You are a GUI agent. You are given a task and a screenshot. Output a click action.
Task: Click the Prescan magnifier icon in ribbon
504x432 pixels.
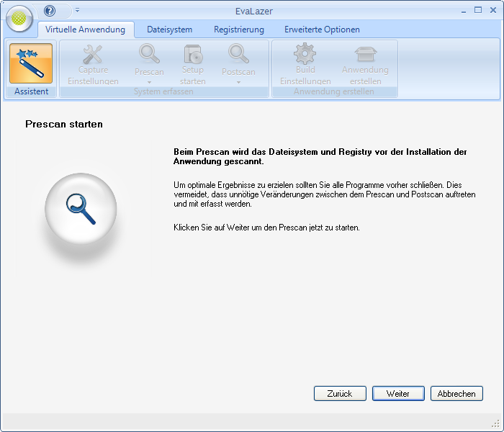[149, 54]
